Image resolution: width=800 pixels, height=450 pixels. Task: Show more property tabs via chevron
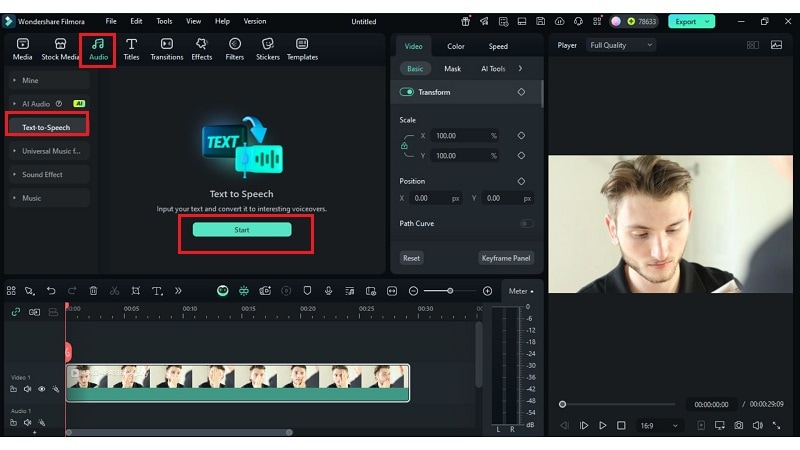pyautogui.click(x=520, y=68)
